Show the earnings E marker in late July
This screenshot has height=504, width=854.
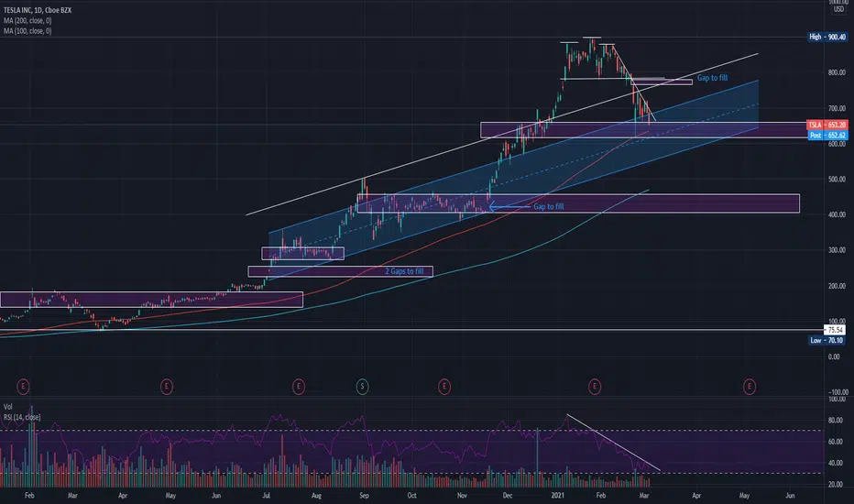click(x=298, y=387)
